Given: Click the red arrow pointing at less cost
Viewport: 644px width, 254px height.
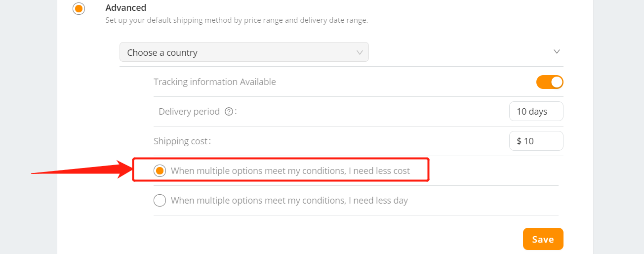Looking at the screenshot, I should pyautogui.click(x=81, y=170).
